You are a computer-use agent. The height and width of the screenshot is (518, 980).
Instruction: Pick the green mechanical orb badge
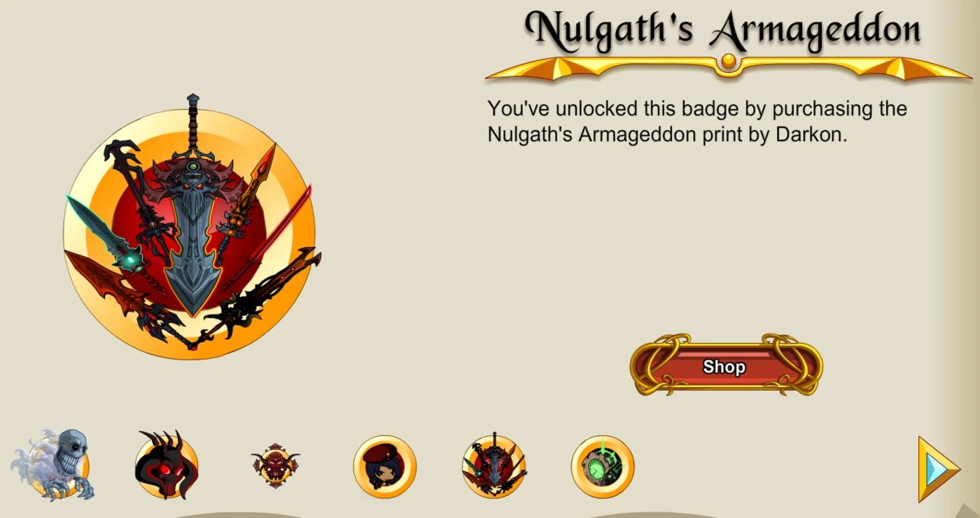tap(603, 466)
